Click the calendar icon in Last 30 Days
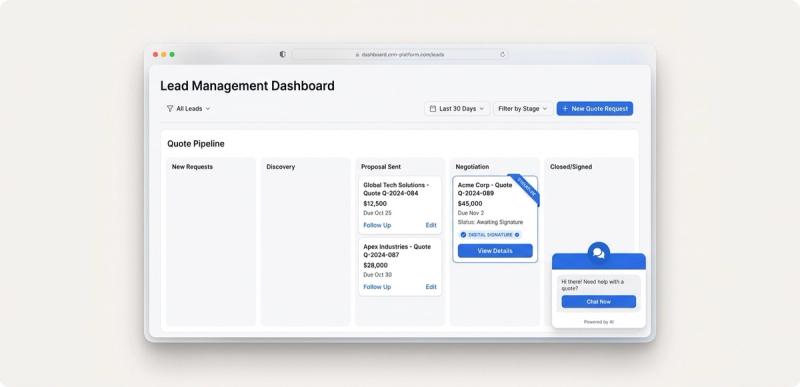The image size is (800, 387). click(x=433, y=109)
